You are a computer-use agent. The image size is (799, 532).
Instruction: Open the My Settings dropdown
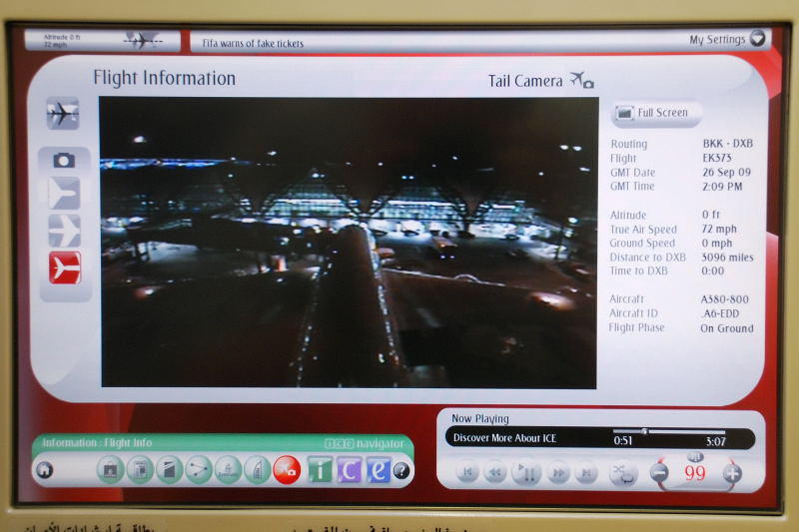[x=727, y=39]
